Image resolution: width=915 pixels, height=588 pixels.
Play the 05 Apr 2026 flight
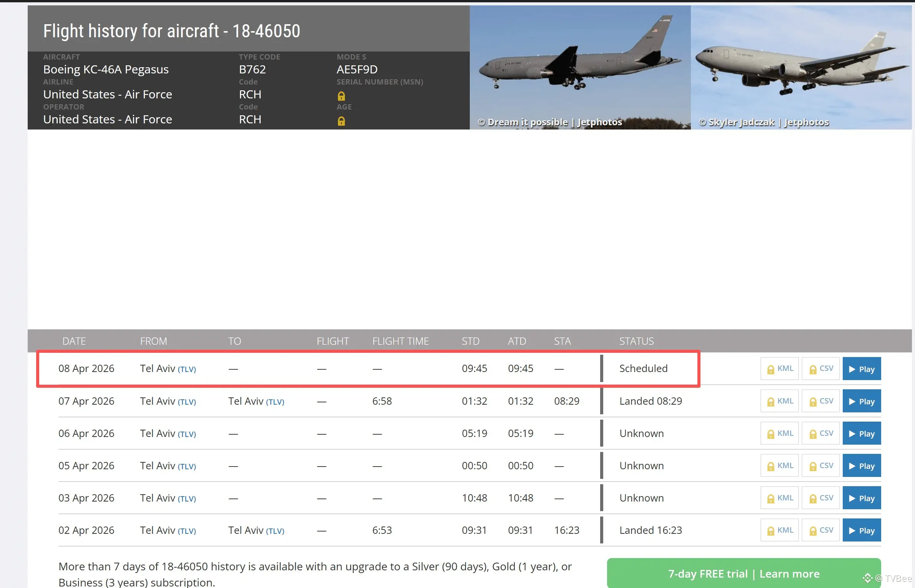point(862,466)
